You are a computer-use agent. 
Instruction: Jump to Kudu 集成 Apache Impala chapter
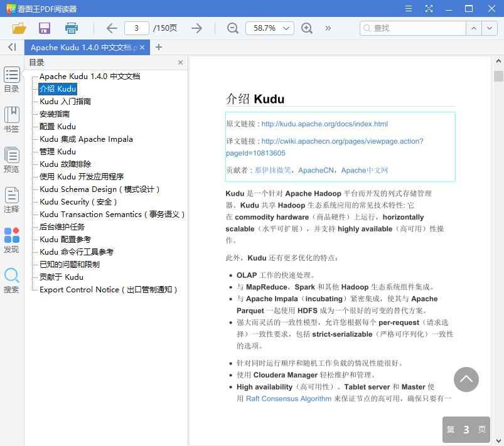tap(86, 139)
